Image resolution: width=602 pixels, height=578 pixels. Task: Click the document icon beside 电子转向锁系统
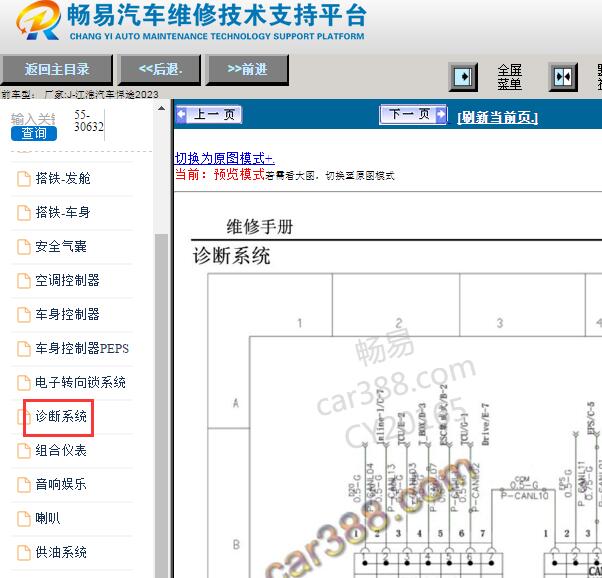pyautogui.click(x=24, y=383)
